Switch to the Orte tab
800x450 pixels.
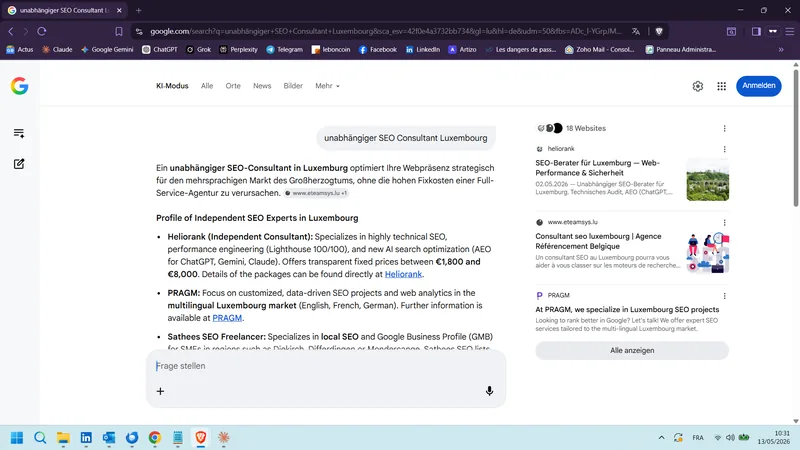[x=233, y=86]
